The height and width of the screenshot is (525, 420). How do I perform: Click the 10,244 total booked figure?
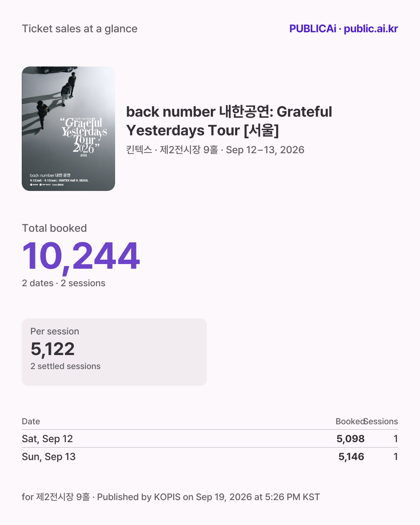click(x=81, y=256)
